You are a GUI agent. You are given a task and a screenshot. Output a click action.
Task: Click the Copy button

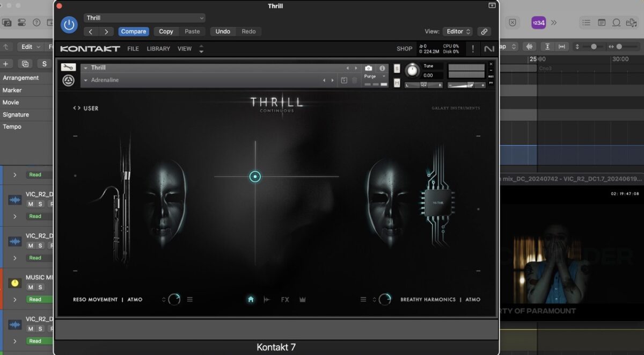(166, 32)
